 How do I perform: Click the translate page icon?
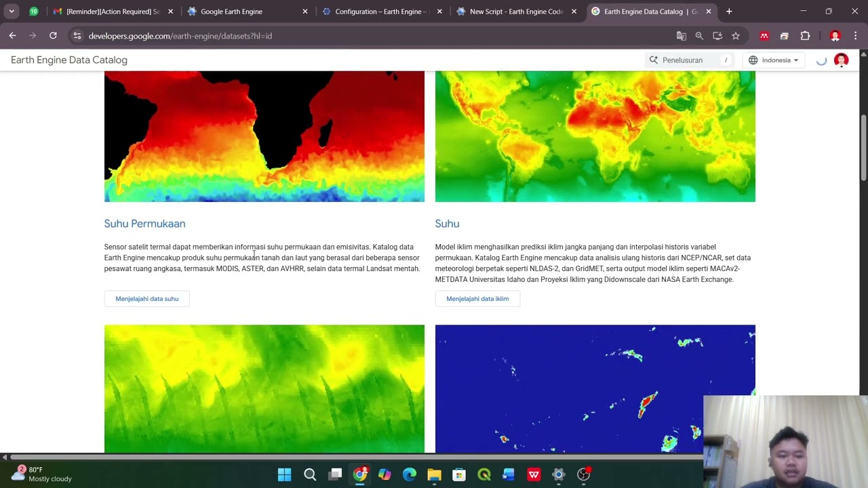[682, 36]
